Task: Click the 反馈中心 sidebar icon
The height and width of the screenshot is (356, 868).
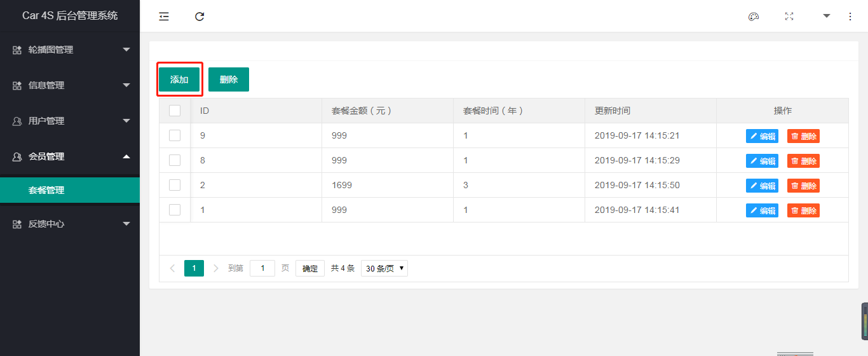Action: (x=17, y=224)
